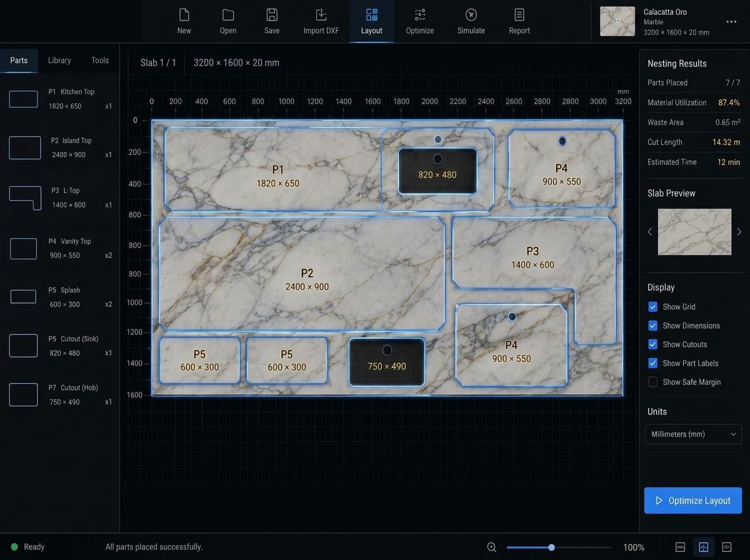The width and height of the screenshot is (750, 560).
Task: Click the "All parts placed successfully." status message
Action: coord(154,547)
